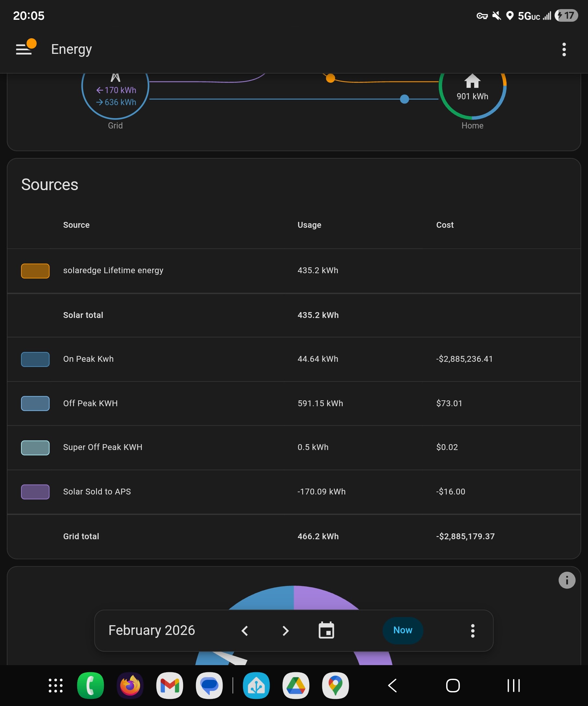588x706 pixels.
Task: Open the sidebar hamburger menu
Action: point(24,49)
